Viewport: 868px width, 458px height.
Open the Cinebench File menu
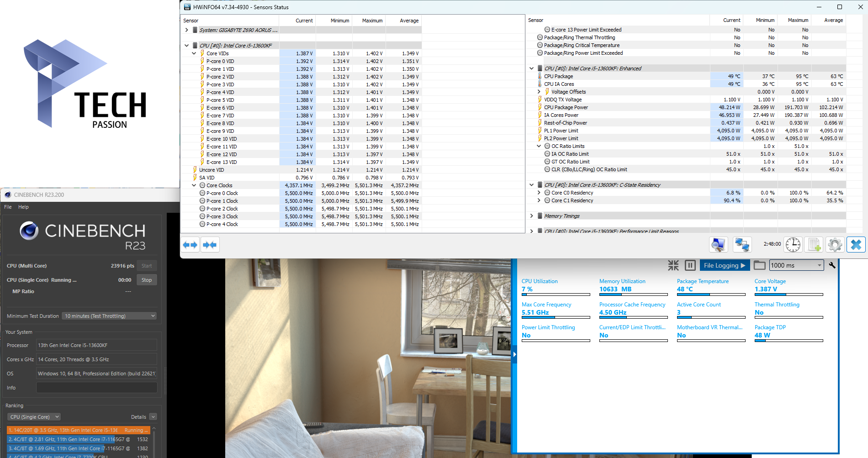click(x=8, y=207)
